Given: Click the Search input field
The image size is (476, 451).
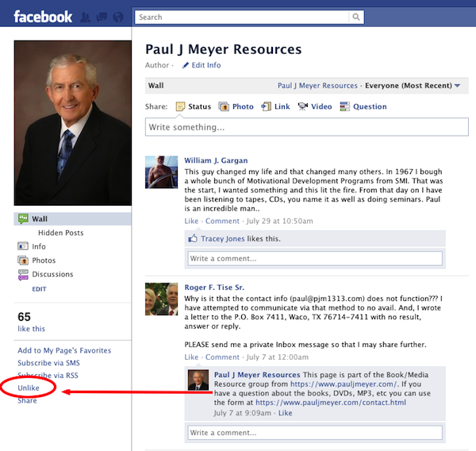Looking at the screenshot, I should 242,17.
